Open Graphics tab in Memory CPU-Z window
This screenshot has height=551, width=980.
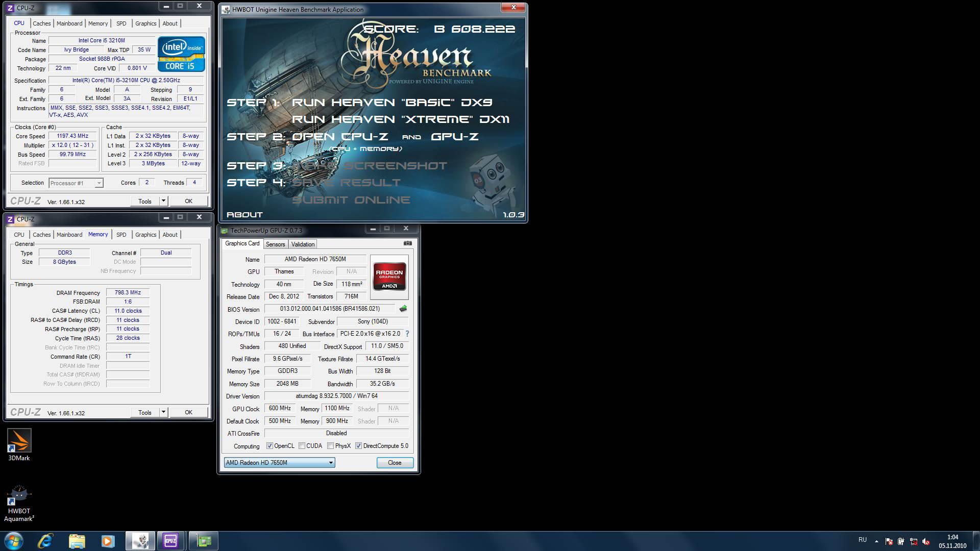click(145, 235)
